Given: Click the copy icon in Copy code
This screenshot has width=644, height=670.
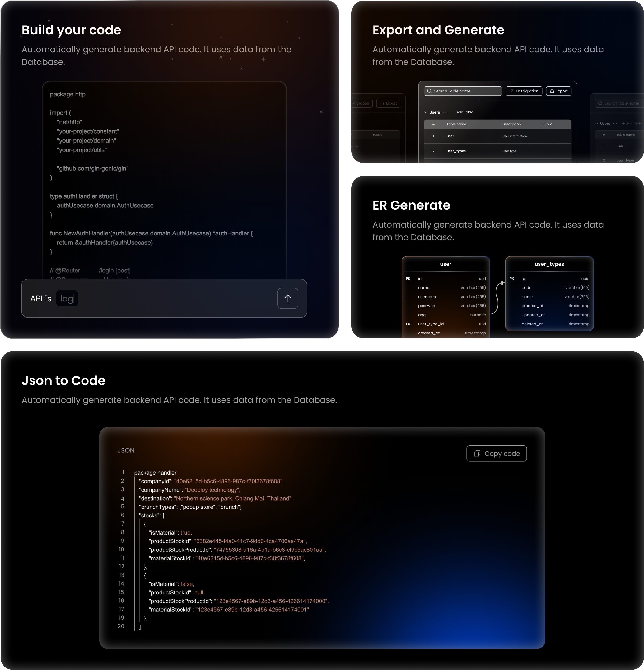Looking at the screenshot, I should click(x=477, y=454).
